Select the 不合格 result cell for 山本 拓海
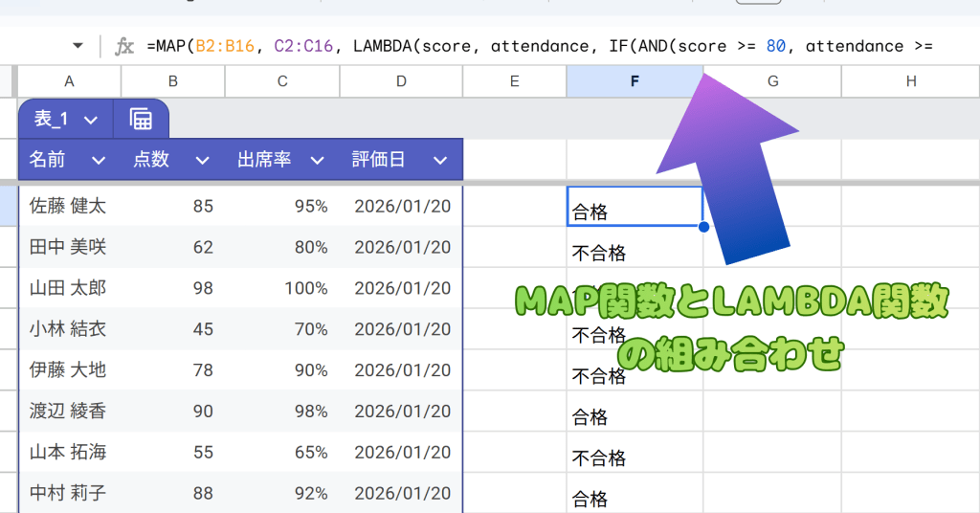Viewport: 980px width, 513px height. click(x=635, y=452)
